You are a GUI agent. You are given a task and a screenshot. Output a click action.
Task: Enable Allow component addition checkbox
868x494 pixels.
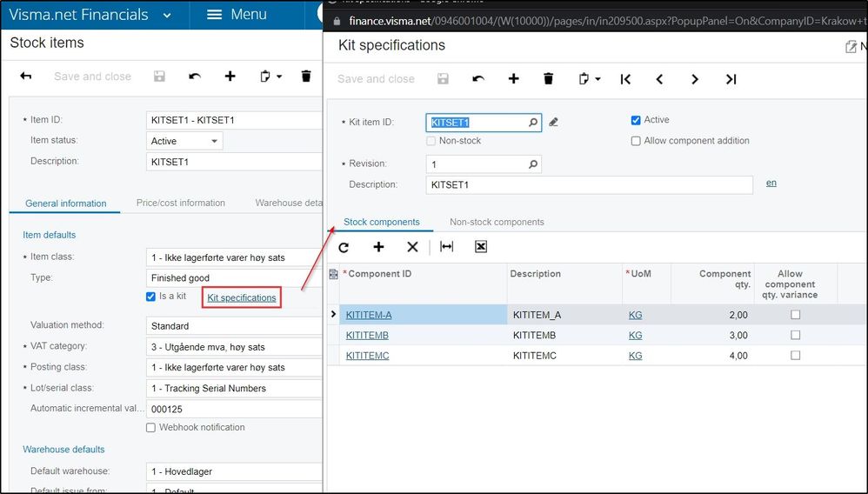pos(636,141)
